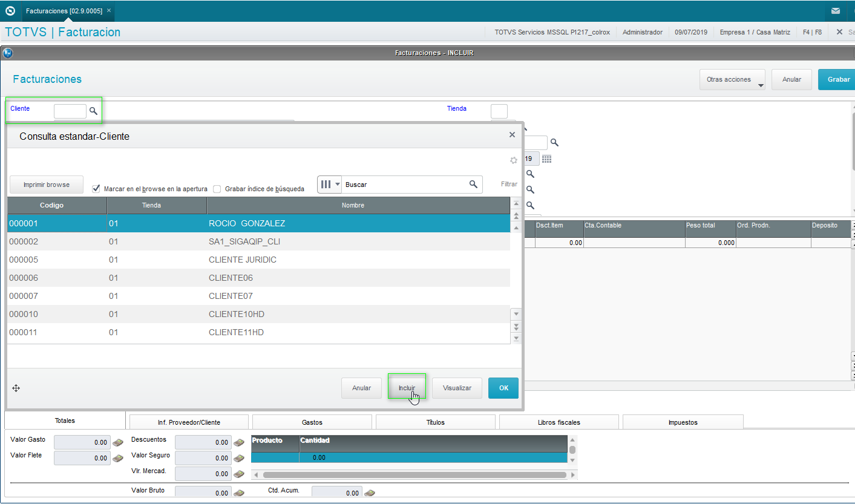The height and width of the screenshot is (504, 855).
Task: Click the TOTVS logo icon at top left
Action: point(10,11)
